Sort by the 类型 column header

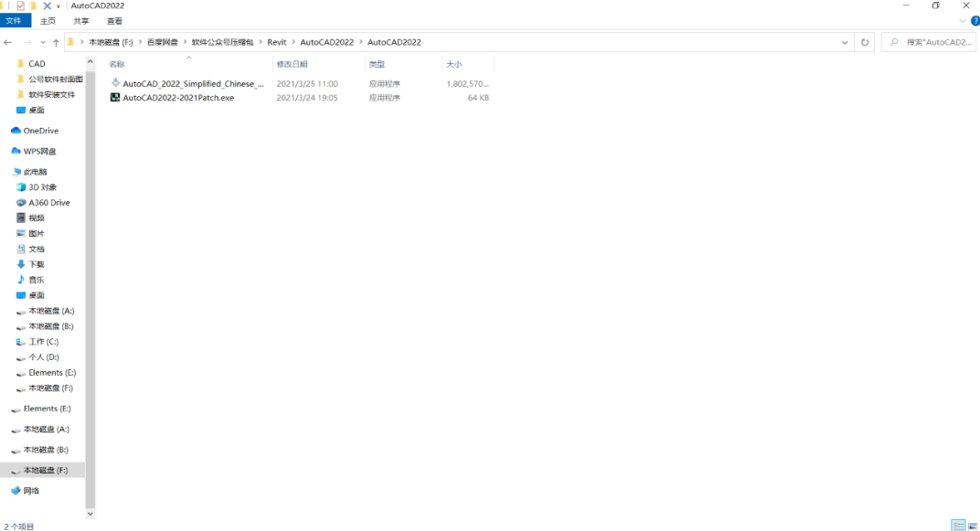(377, 64)
